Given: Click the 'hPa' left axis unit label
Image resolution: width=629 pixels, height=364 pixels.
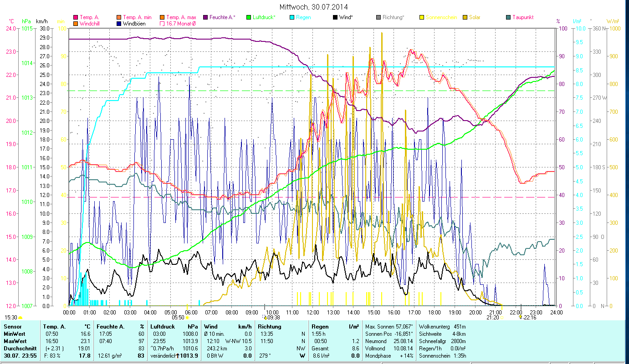Looking at the screenshot, I should point(26,21).
